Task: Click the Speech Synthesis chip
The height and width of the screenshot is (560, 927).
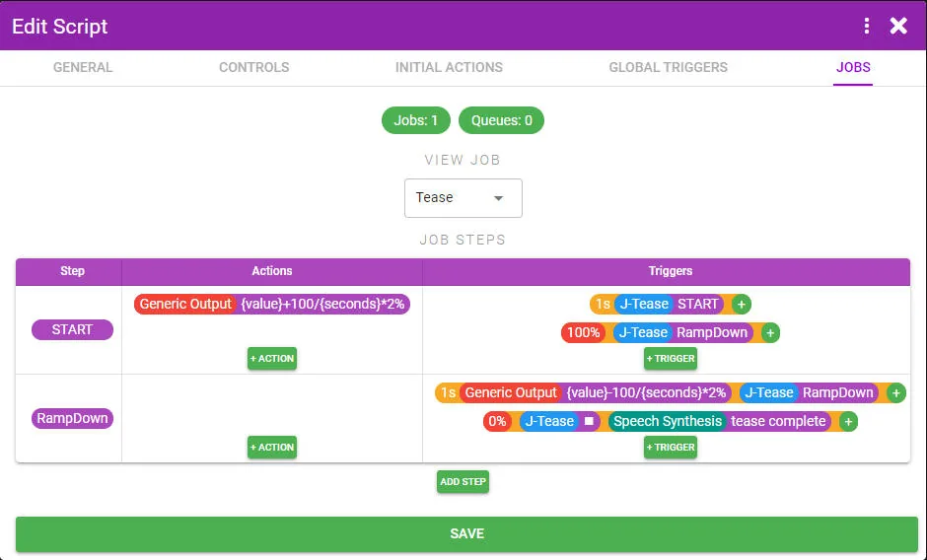Action: point(667,421)
